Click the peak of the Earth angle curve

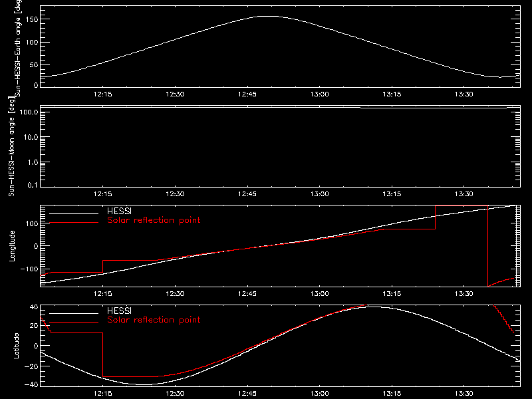point(269,16)
